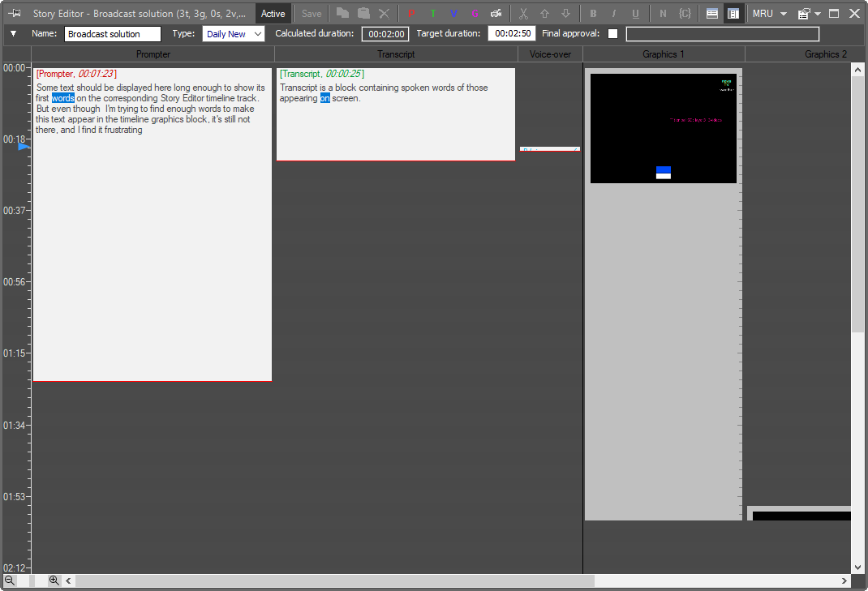Click the horizontal scrollbar left arrow
868x591 pixels.
pos(69,580)
